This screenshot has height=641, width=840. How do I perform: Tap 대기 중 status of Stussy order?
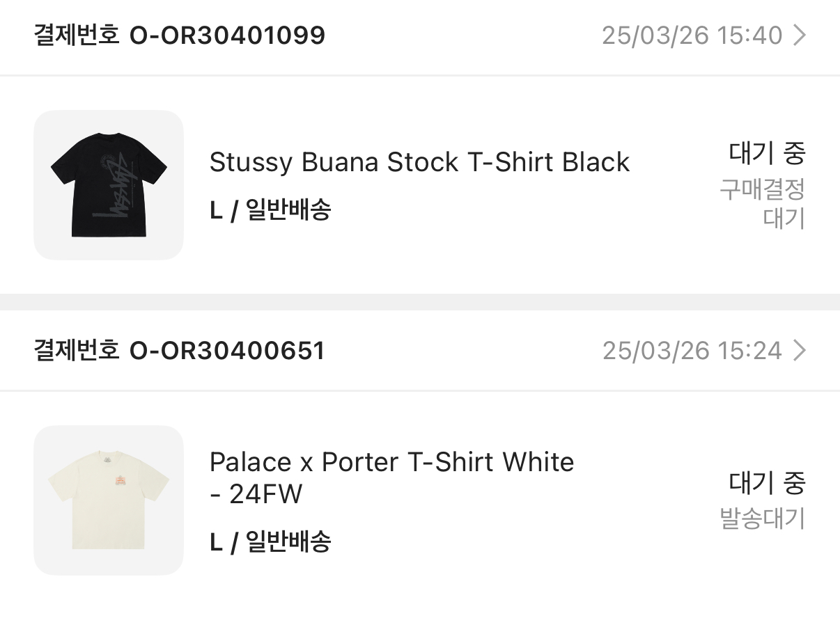tap(767, 153)
